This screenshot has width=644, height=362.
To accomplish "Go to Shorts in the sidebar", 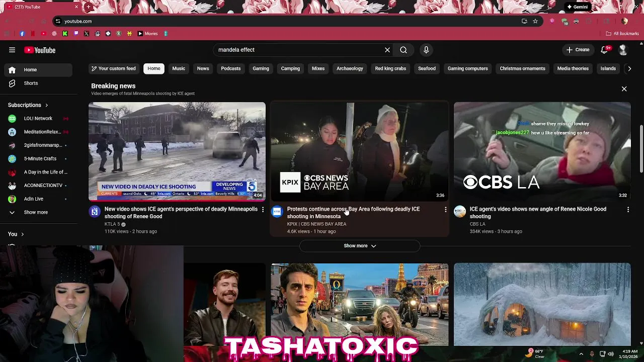I will coord(38,83).
